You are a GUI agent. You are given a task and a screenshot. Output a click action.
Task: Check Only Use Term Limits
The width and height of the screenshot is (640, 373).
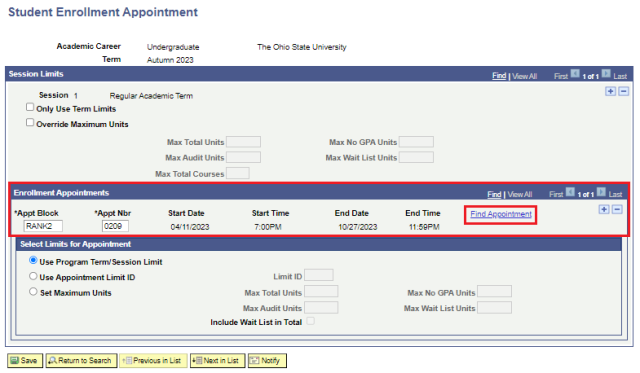30,107
